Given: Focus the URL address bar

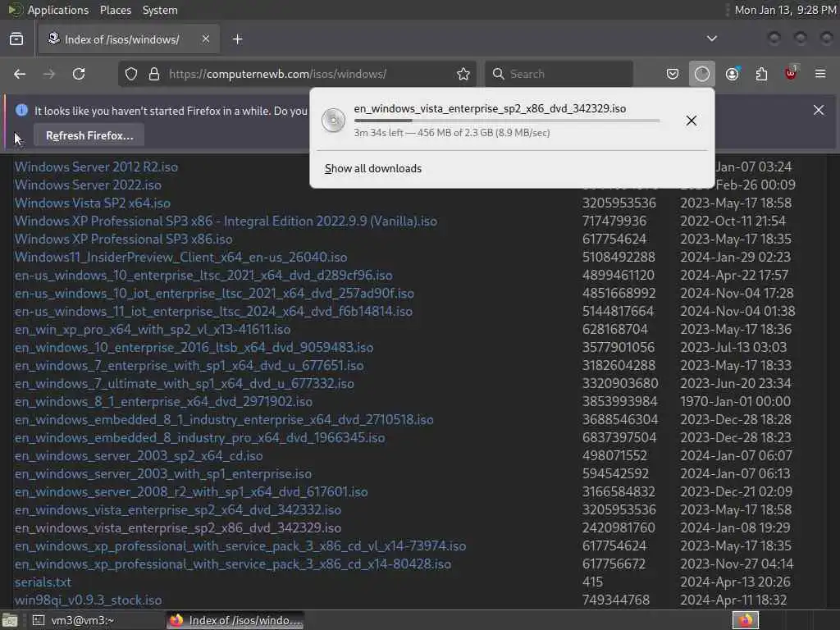Looking at the screenshot, I should 297,74.
